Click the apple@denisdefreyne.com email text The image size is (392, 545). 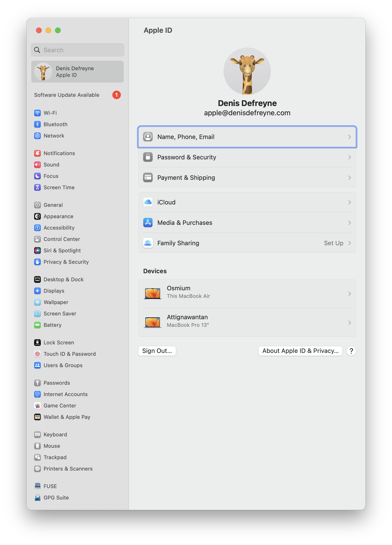pyautogui.click(x=247, y=113)
